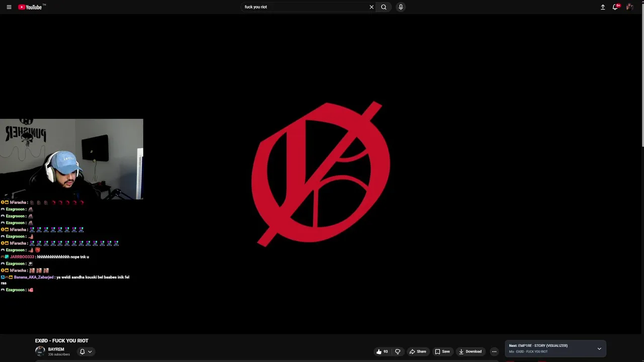Start voice search with microphone
Screen dimensions: 644x362
click(400, 7)
